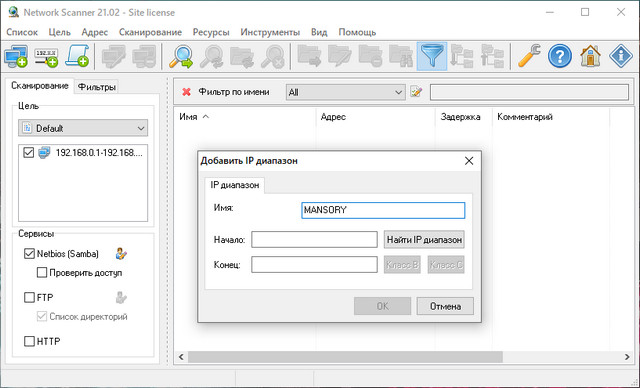
Task: Click the add IP range toolbar icon
Action: click(46, 56)
